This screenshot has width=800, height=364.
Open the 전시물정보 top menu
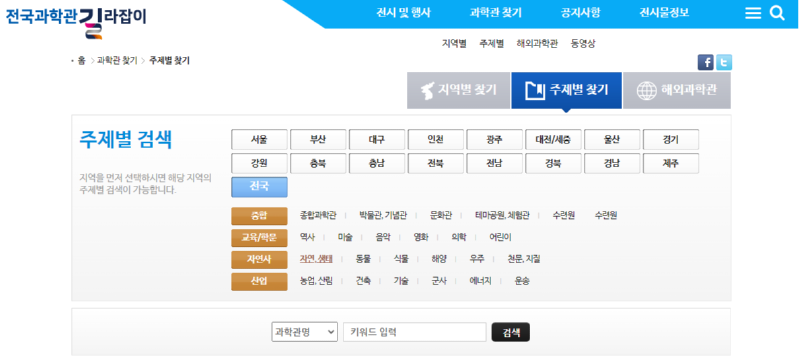(x=664, y=13)
